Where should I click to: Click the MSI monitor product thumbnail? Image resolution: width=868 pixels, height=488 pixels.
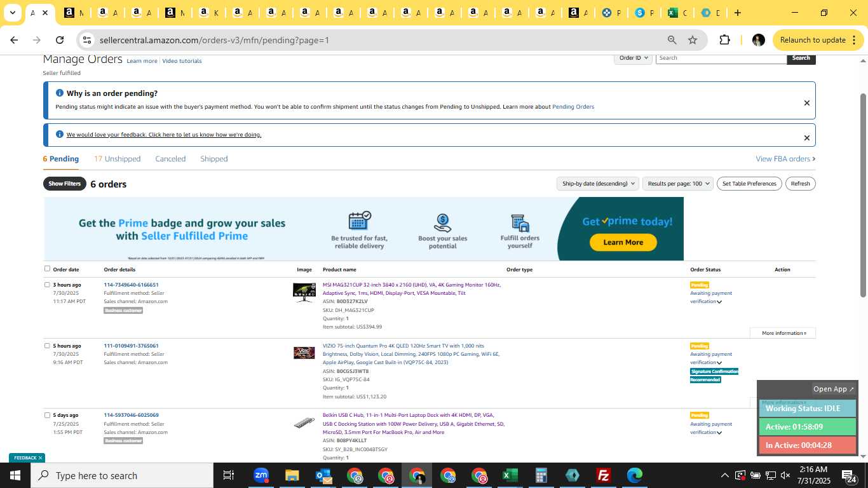coord(304,292)
